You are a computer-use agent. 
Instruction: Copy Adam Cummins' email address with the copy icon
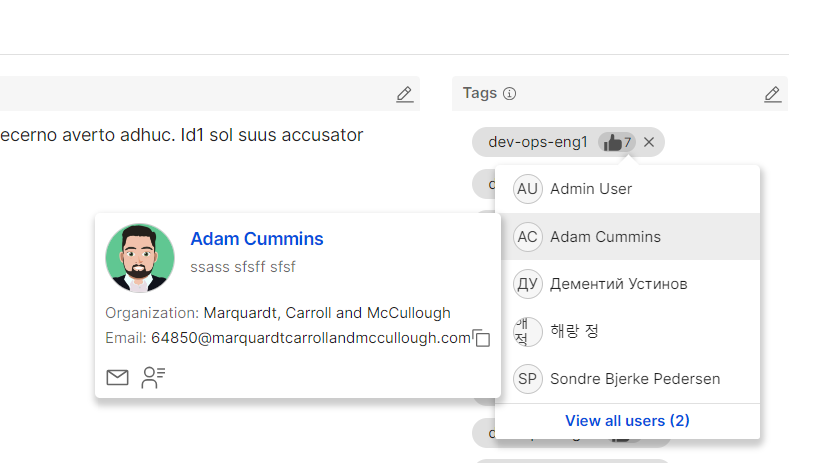pos(482,338)
